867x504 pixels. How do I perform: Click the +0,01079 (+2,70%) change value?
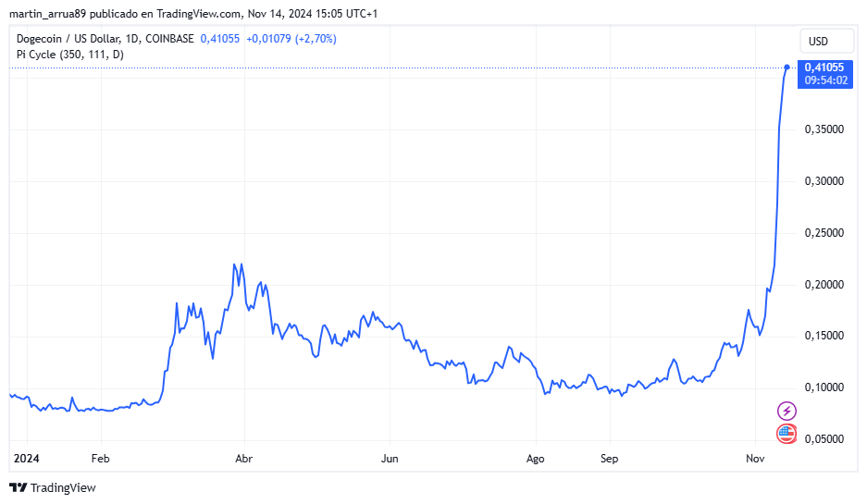pyautogui.click(x=291, y=39)
